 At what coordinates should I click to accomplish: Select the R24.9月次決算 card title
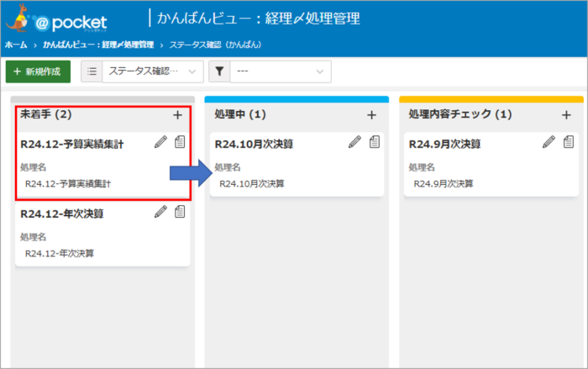pyautogui.click(x=444, y=144)
